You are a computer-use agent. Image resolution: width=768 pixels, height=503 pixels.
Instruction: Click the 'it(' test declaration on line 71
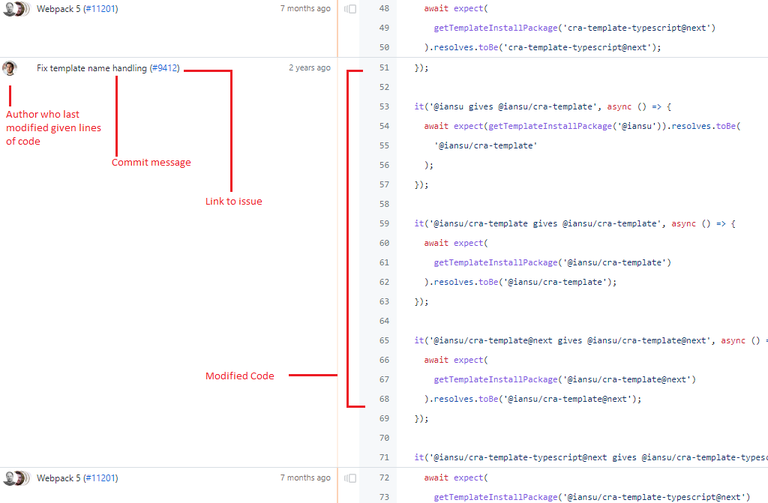click(x=591, y=457)
